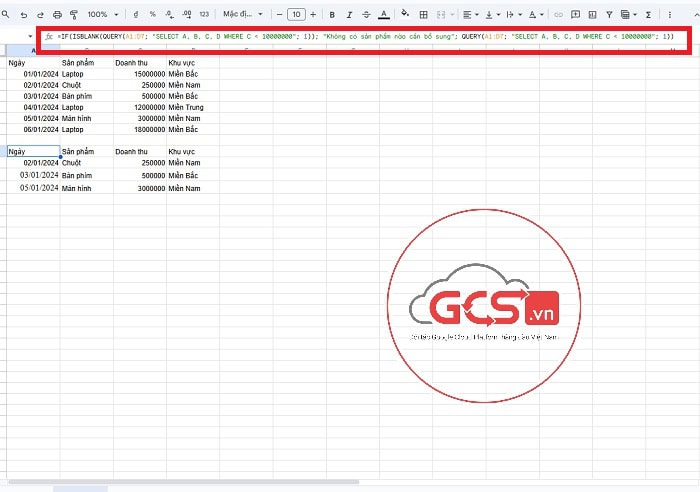Insert chart from the toolbar
Viewport: 700px width, 492px height.
592,15
